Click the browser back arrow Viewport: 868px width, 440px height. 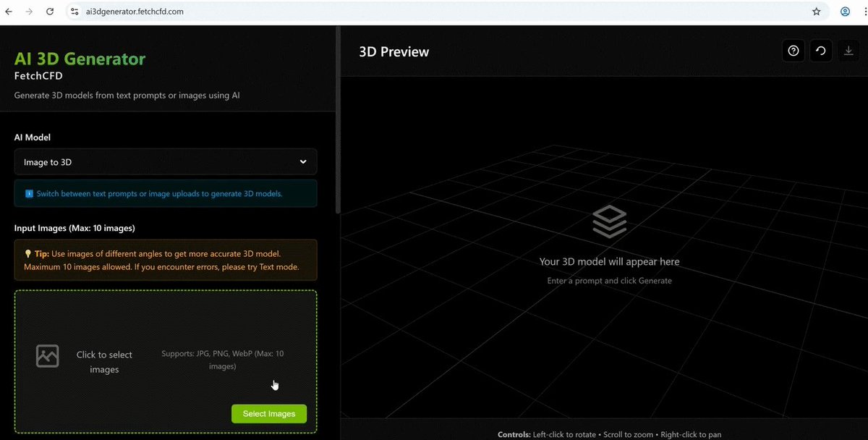9,12
